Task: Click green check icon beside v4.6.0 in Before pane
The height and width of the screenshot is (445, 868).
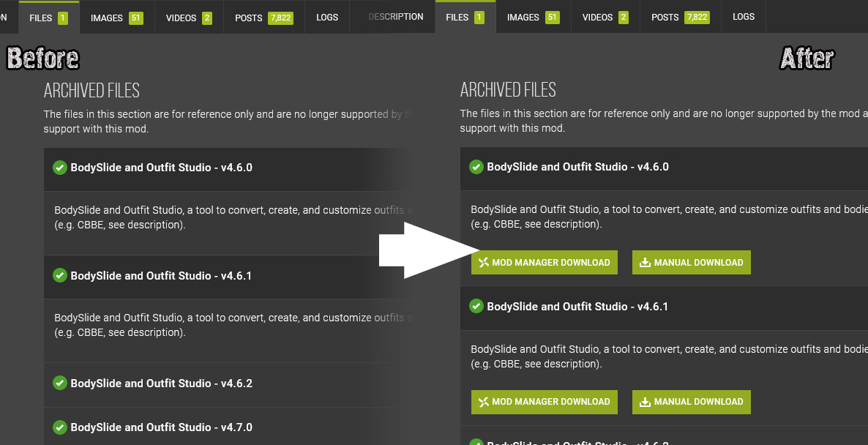Action: [x=60, y=167]
